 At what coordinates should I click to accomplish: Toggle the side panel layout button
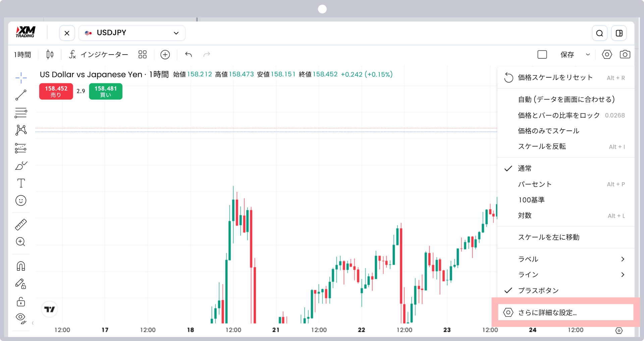[x=619, y=33]
